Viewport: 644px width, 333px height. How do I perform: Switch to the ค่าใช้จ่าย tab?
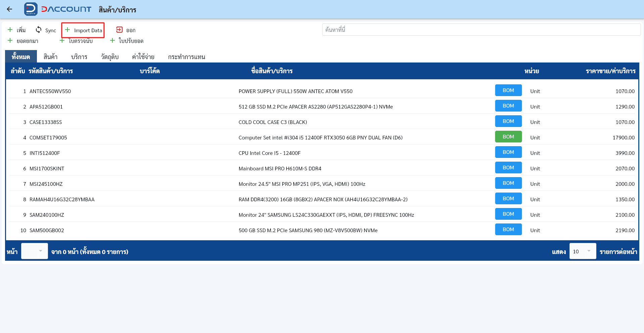coord(143,56)
